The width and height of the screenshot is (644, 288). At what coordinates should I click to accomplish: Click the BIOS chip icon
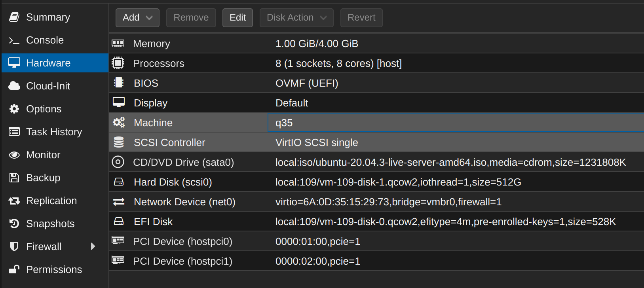118,82
